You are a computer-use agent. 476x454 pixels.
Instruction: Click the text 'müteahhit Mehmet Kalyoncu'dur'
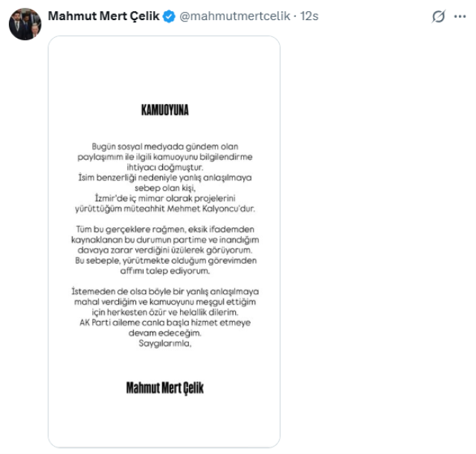click(190, 209)
